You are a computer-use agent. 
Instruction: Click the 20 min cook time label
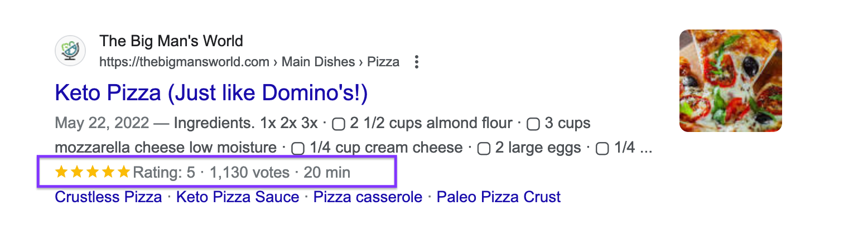pyautogui.click(x=327, y=173)
